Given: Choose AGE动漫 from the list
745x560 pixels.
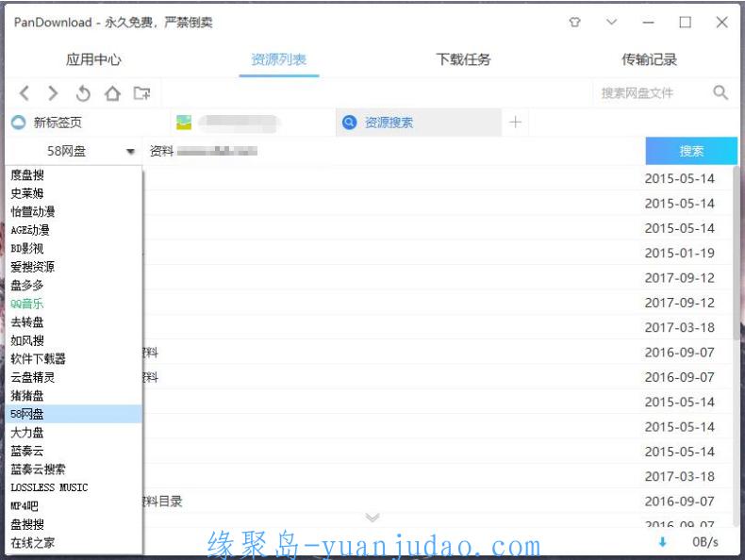Looking at the screenshot, I should 74,230.
